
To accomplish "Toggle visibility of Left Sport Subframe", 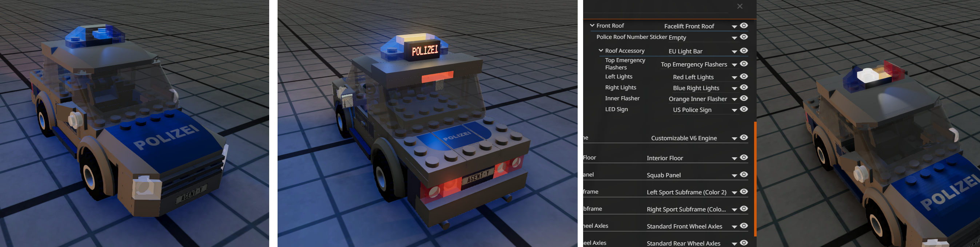I will pos(744,191).
